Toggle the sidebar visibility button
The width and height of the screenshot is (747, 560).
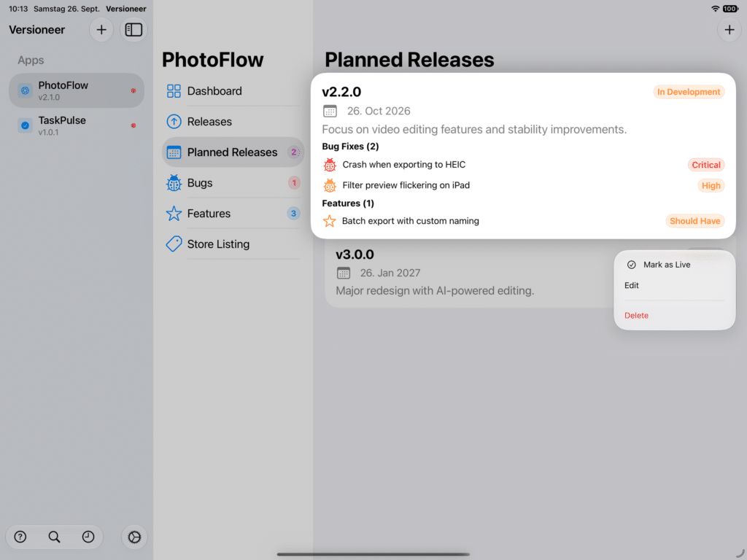coord(133,29)
